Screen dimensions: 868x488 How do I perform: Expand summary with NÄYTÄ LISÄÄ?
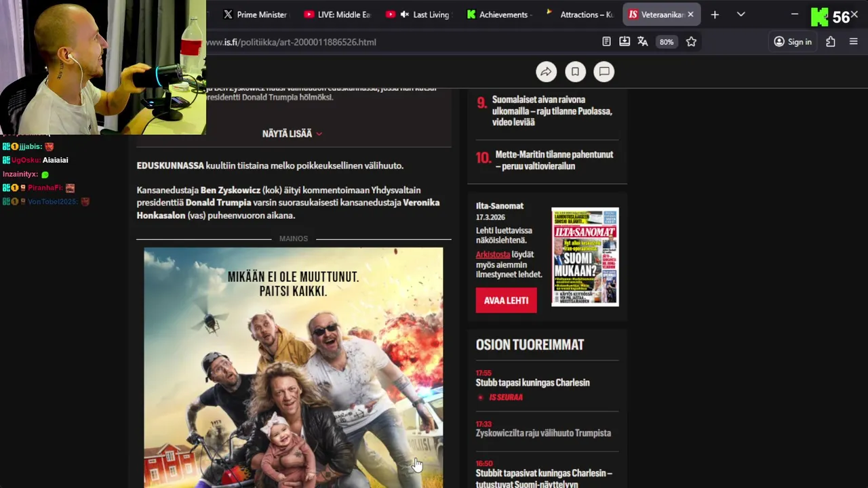coord(292,134)
